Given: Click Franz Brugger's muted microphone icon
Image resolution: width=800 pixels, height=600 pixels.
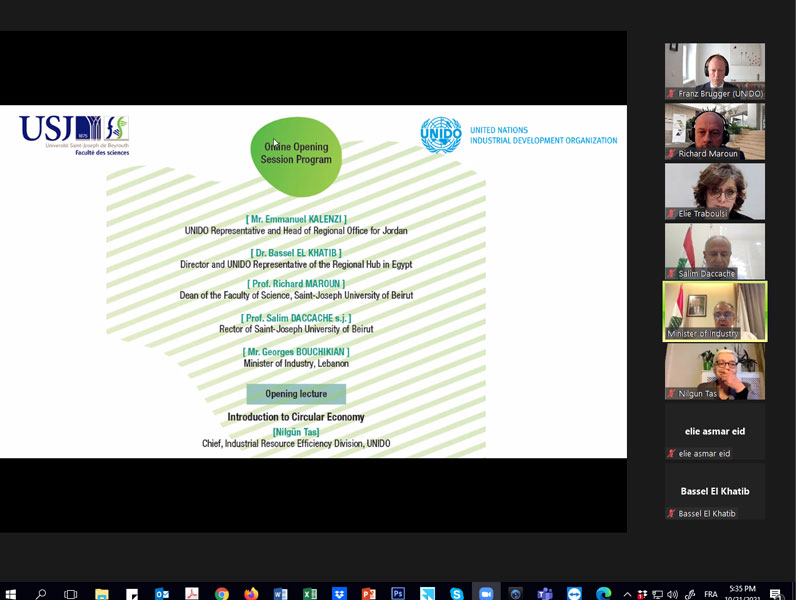Looking at the screenshot, I should (672, 94).
